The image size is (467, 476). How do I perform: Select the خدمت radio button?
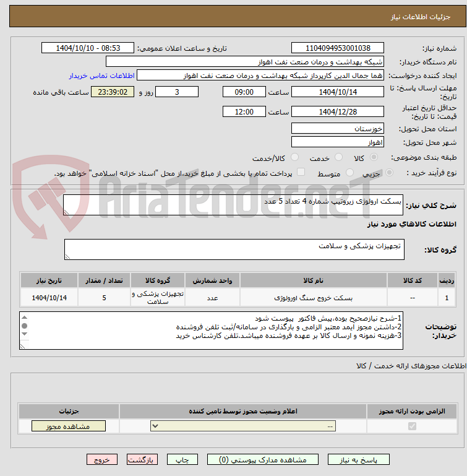338,157
